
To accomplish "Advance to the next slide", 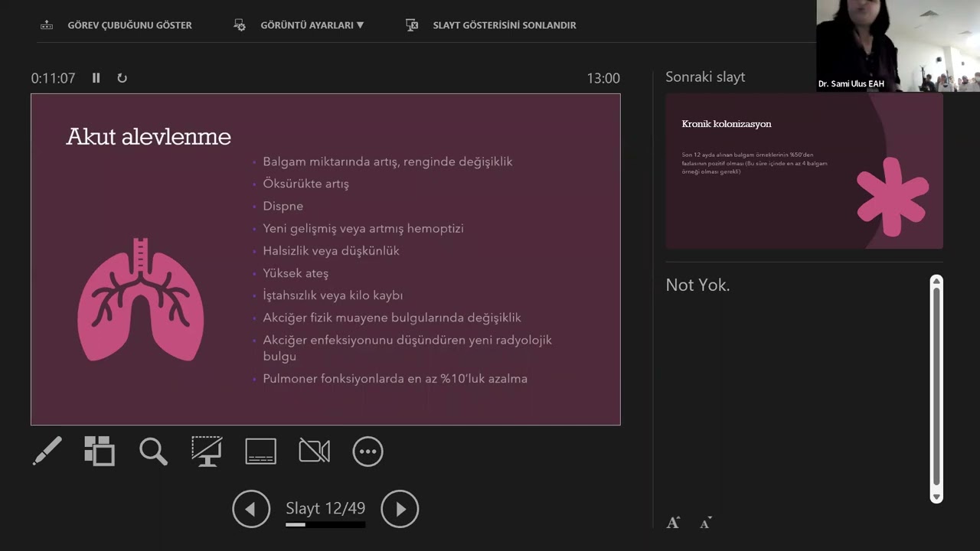I will pyautogui.click(x=400, y=509).
